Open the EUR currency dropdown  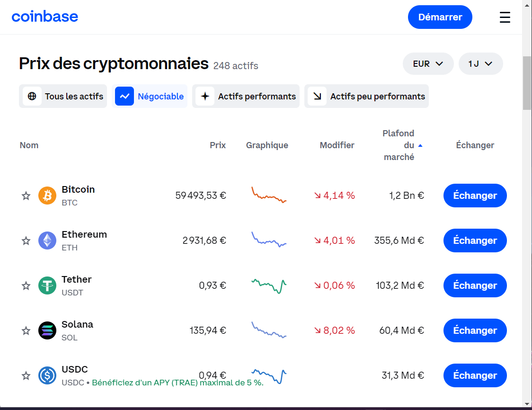point(428,63)
